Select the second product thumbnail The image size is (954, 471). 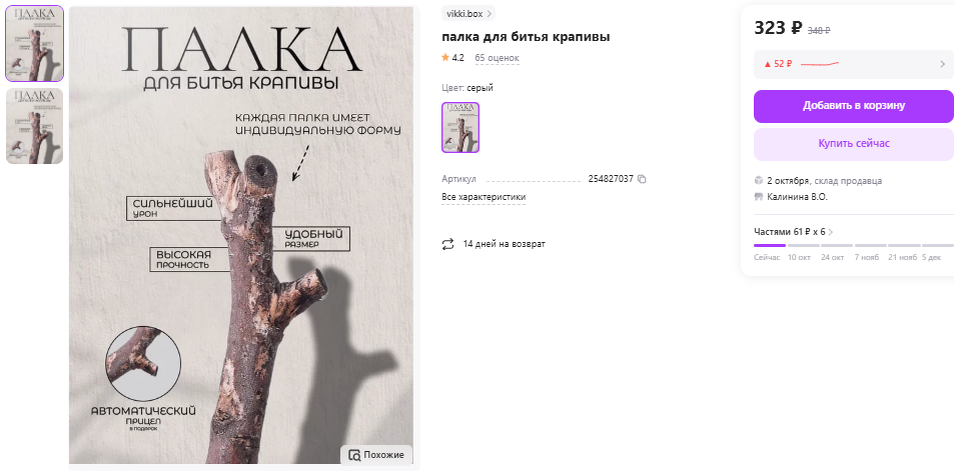click(x=35, y=126)
